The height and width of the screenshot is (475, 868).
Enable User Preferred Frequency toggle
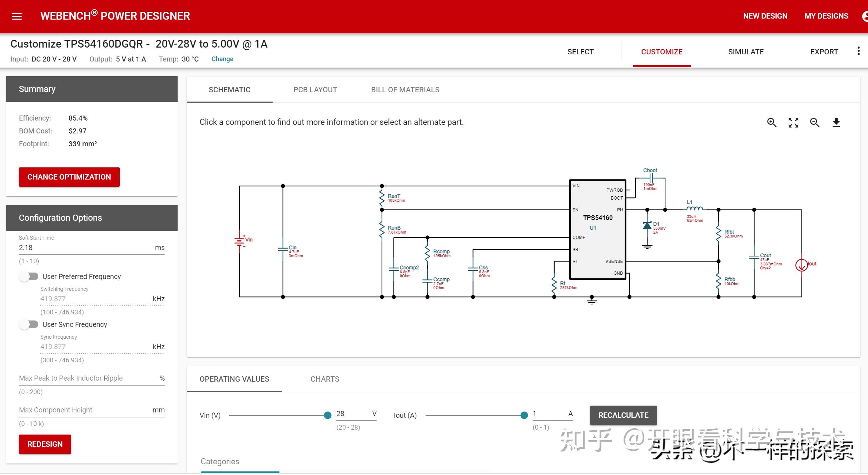point(29,276)
